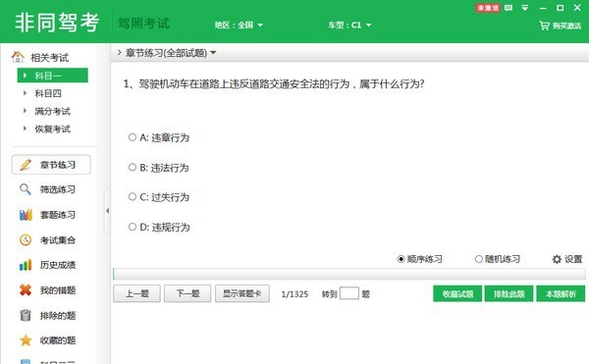Click the 转到 question number input box
The width and height of the screenshot is (589, 364).
tap(348, 293)
